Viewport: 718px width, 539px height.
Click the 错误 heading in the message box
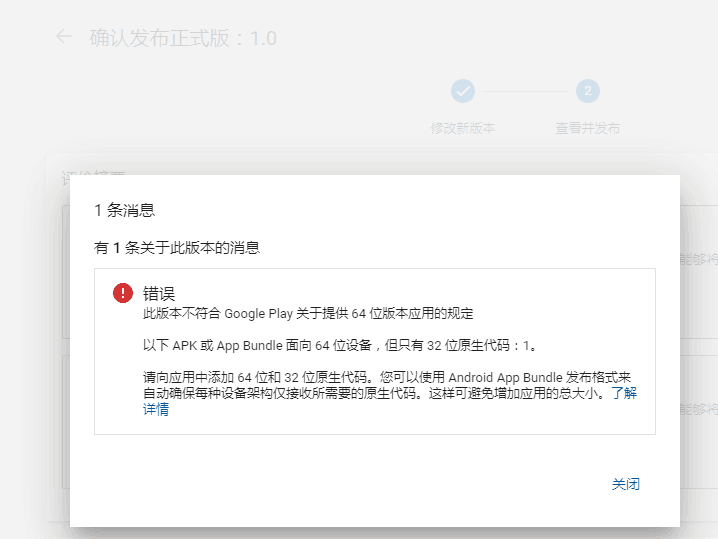(159, 294)
